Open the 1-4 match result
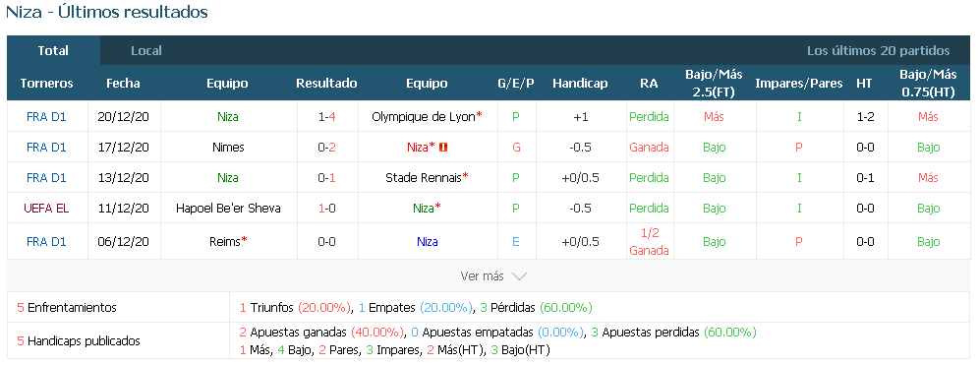The height and width of the screenshot is (365, 980). pos(327,116)
